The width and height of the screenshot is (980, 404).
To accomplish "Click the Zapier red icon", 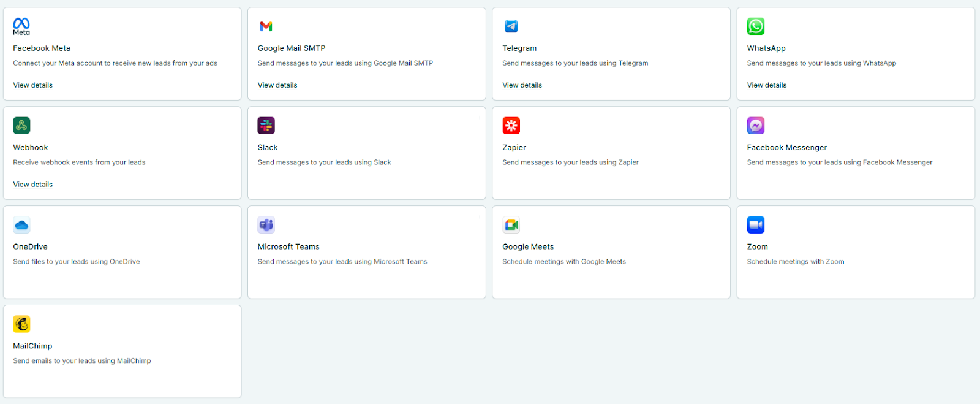I will pyautogui.click(x=511, y=126).
